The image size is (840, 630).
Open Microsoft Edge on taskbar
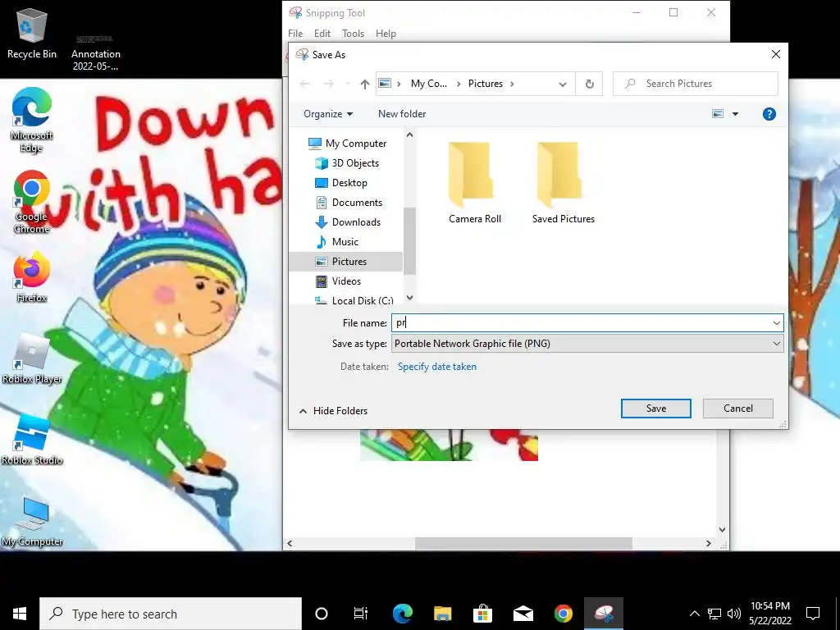(x=402, y=614)
